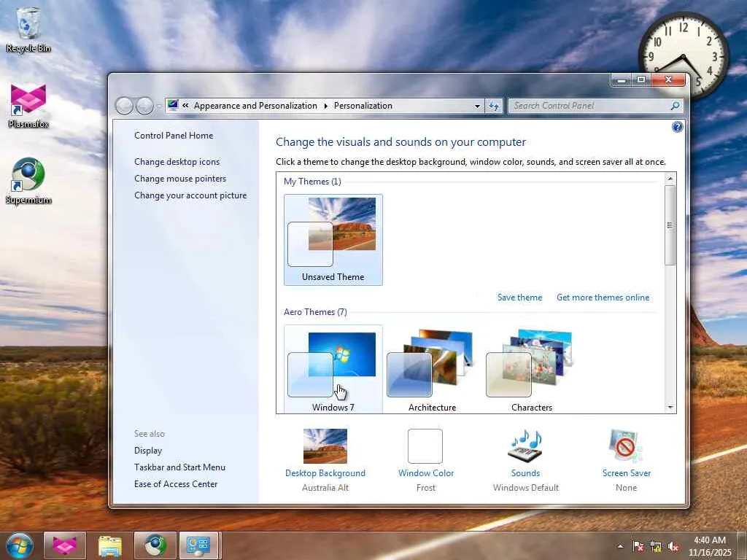Open breadcrumb overflow chevrons
The width and height of the screenshot is (747, 560).
click(185, 106)
